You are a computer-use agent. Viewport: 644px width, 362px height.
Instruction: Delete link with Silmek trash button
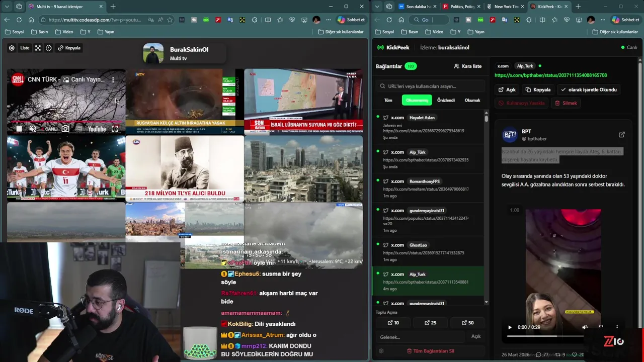click(566, 103)
